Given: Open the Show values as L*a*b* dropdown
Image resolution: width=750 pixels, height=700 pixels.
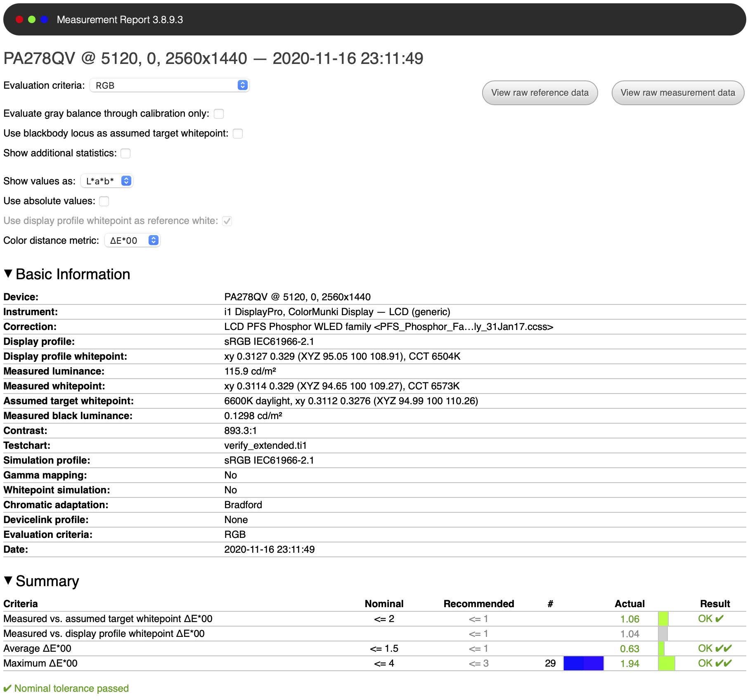Looking at the screenshot, I should pos(107,181).
